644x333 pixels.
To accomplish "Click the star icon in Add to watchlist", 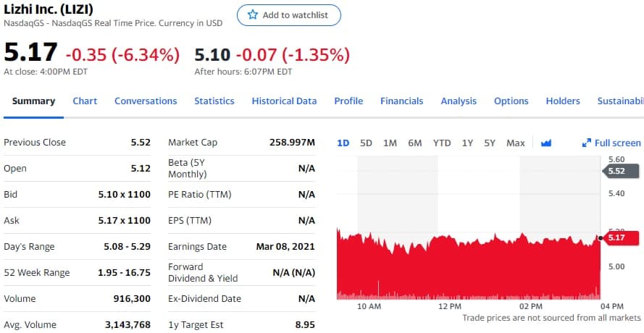I will pyautogui.click(x=253, y=15).
